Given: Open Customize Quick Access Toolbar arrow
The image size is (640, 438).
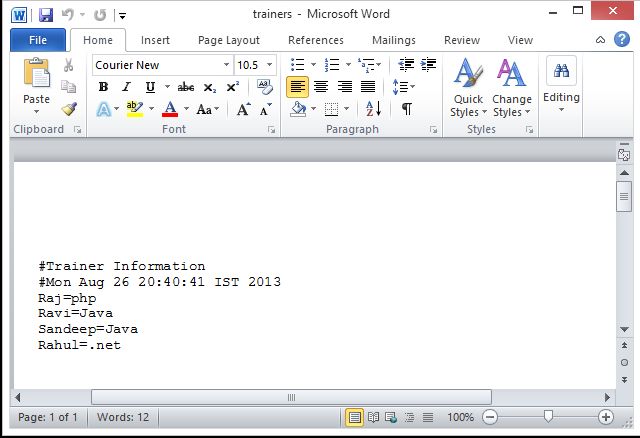Looking at the screenshot, I should [122, 16].
